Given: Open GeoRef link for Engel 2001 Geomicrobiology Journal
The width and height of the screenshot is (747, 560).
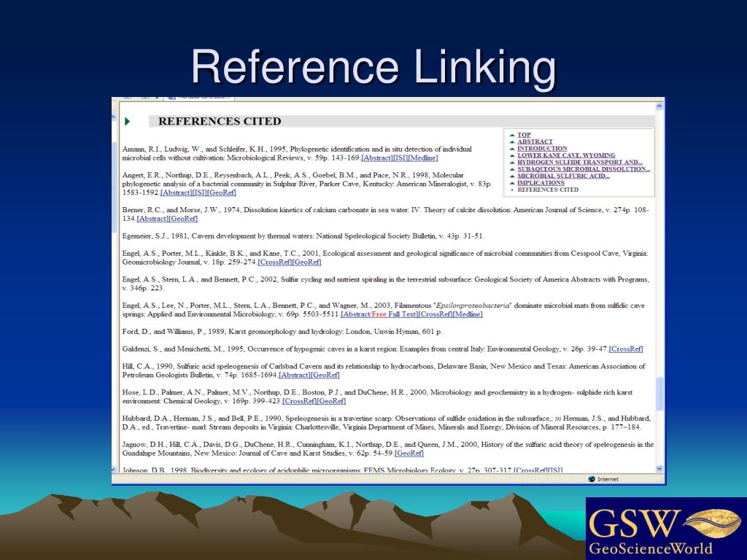Looking at the screenshot, I should click(306, 262).
